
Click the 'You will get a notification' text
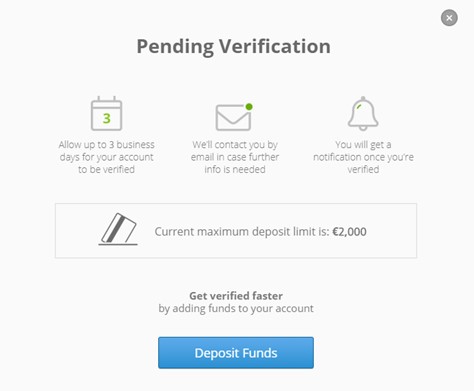click(x=363, y=157)
